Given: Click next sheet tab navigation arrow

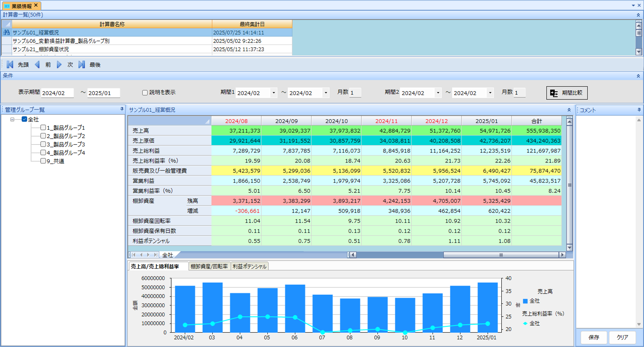Looking at the screenshot, I should [148, 255].
